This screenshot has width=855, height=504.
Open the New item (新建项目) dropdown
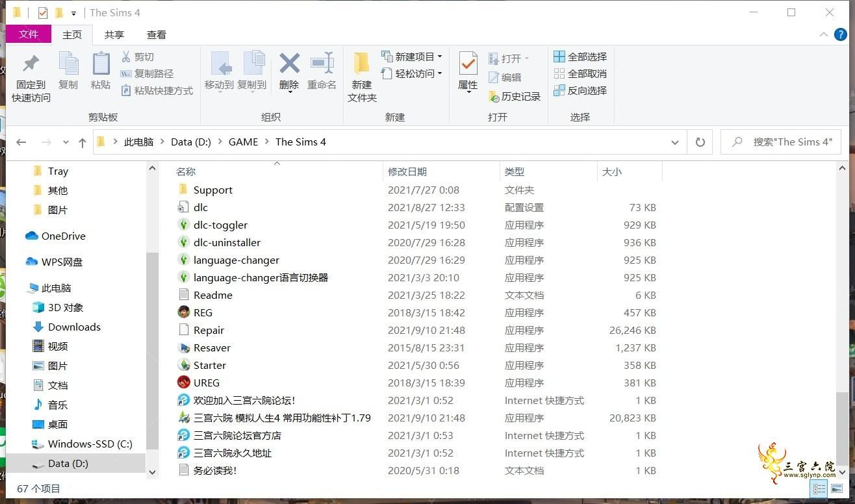pyautogui.click(x=412, y=57)
